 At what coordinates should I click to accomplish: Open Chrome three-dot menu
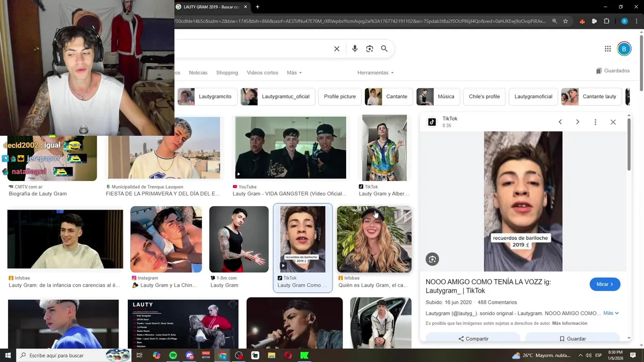click(x=636, y=21)
